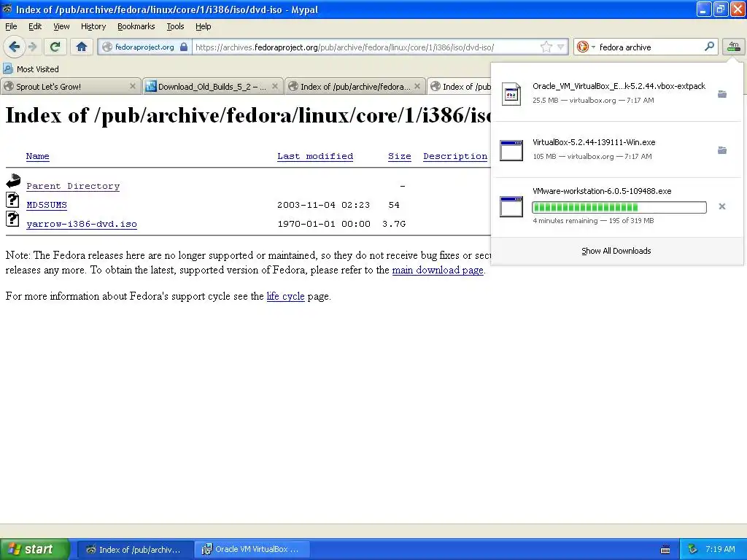
Task: Reload the current page
Action: pos(55,47)
